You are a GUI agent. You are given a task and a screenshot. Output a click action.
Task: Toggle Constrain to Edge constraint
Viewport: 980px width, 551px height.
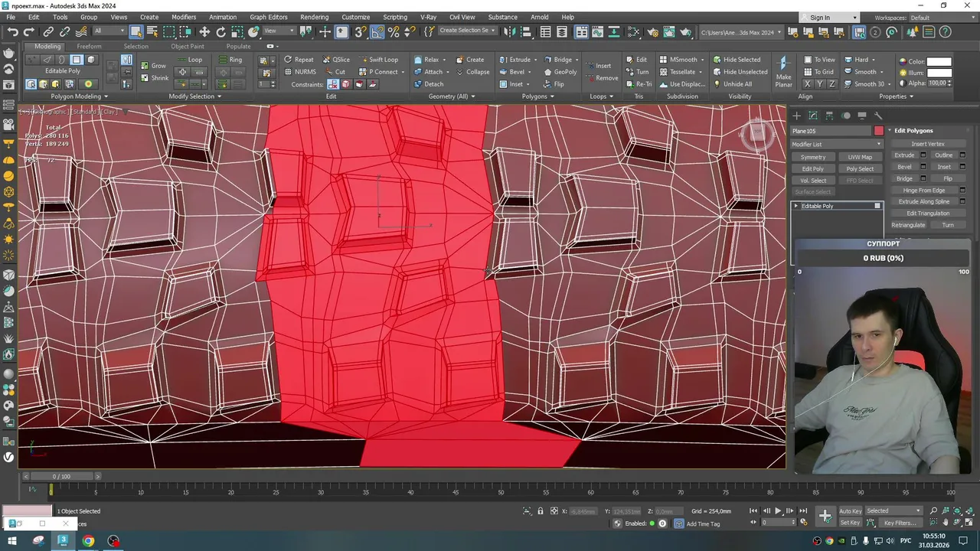[x=345, y=84]
